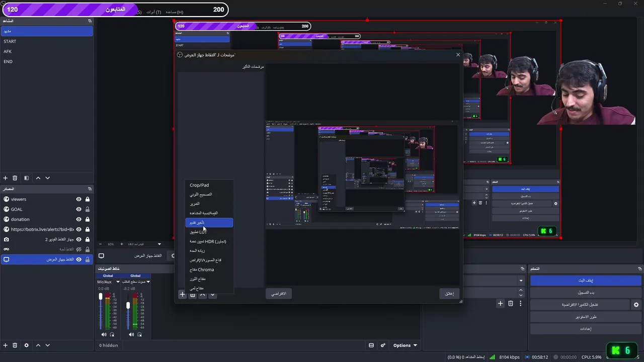Open scene filters icon in scenes toolbar
The height and width of the screenshot is (362, 644).
tap(26, 178)
